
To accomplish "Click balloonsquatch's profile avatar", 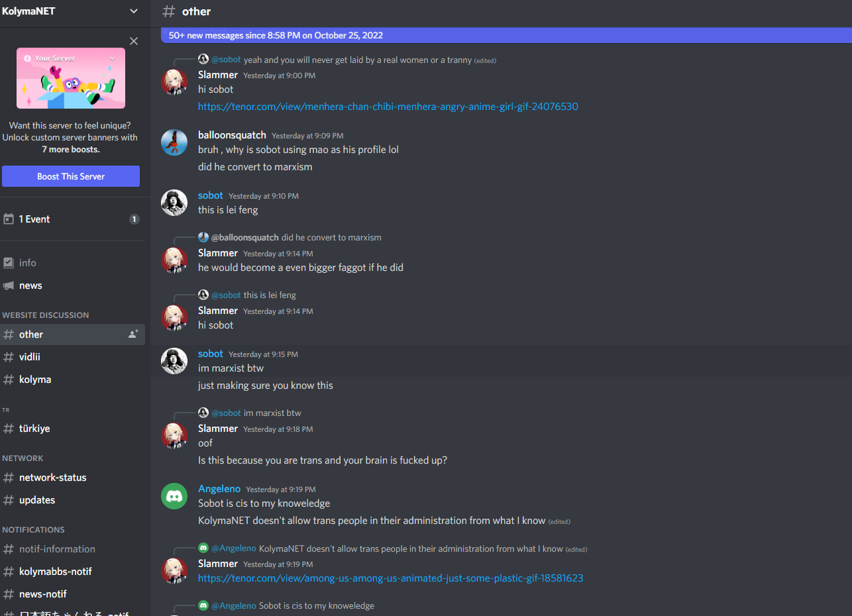I will 174,142.
